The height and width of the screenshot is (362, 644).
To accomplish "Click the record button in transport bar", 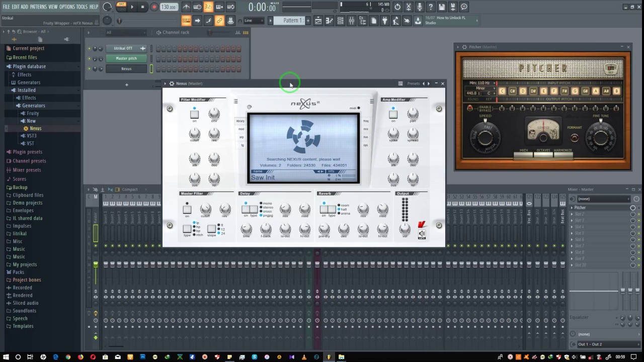I will click(154, 7).
